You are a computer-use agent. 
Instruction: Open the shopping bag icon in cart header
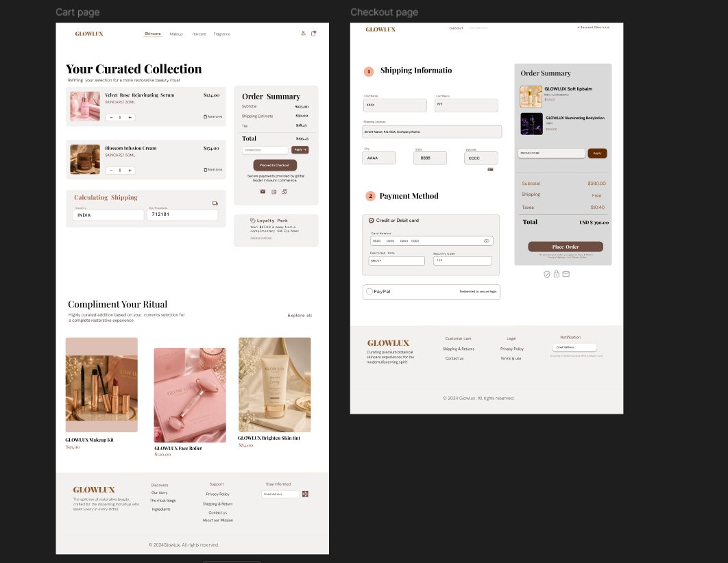tap(314, 34)
